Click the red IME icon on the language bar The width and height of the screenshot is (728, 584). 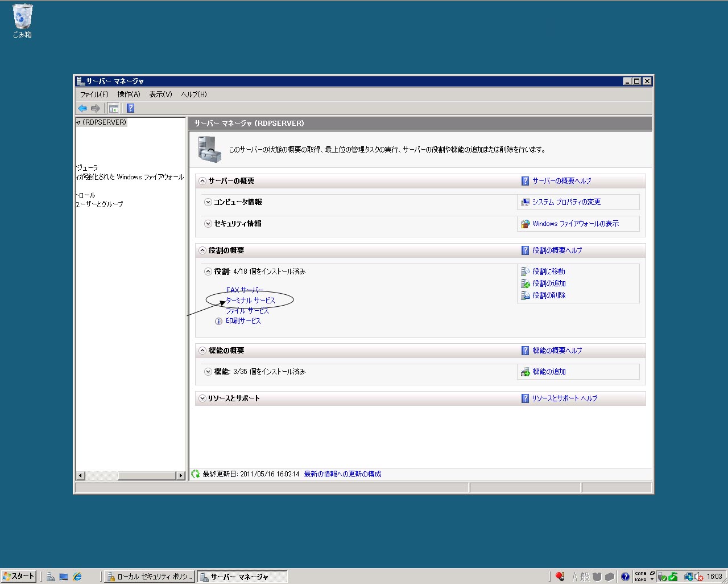[x=560, y=577]
